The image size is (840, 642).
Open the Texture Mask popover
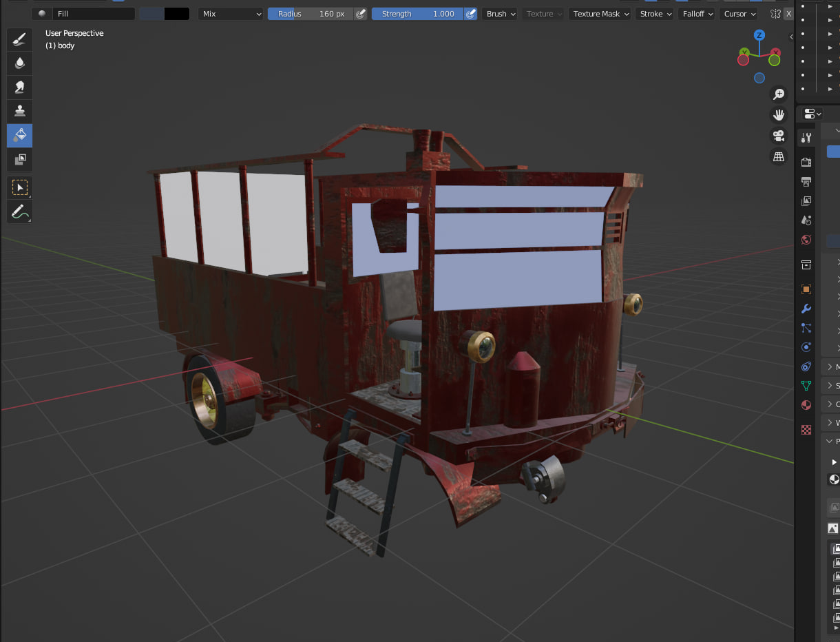(x=600, y=14)
